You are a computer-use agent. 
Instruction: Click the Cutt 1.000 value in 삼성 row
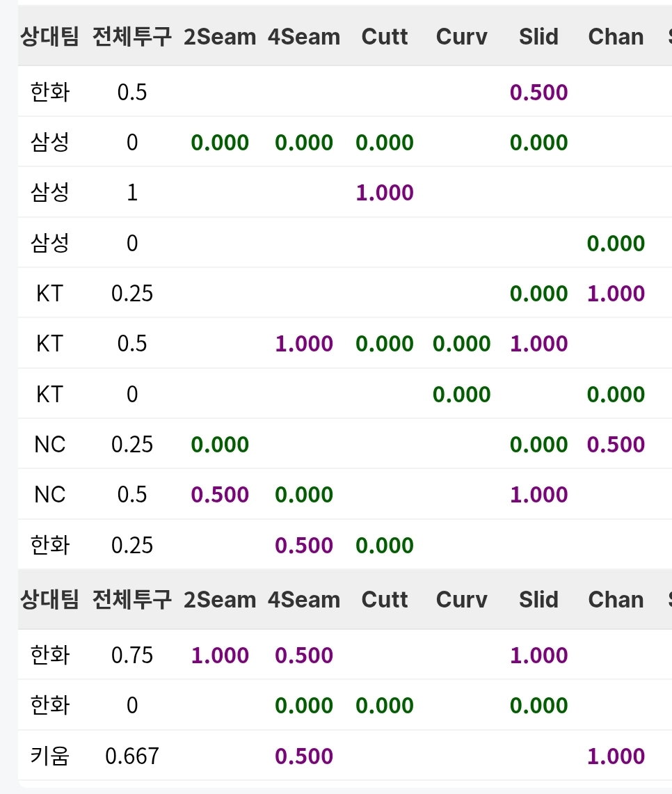tap(385, 193)
